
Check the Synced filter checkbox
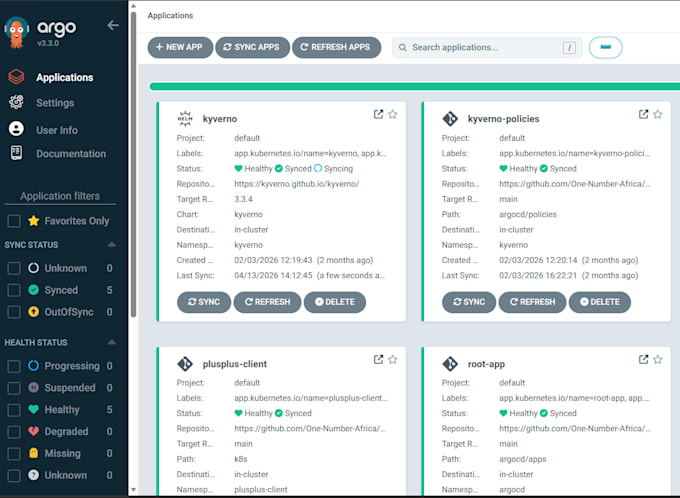(x=14, y=290)
